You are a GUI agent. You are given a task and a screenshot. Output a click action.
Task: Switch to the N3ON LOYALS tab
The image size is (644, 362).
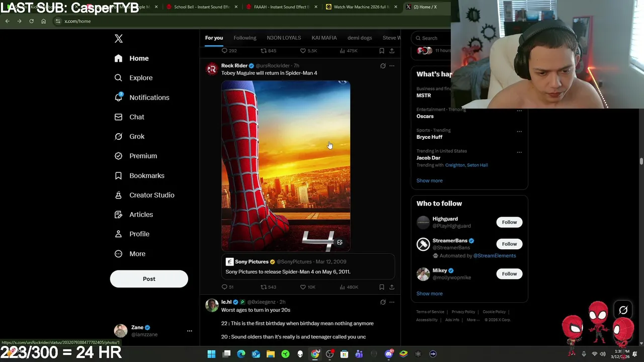click(x=284, y=38)
